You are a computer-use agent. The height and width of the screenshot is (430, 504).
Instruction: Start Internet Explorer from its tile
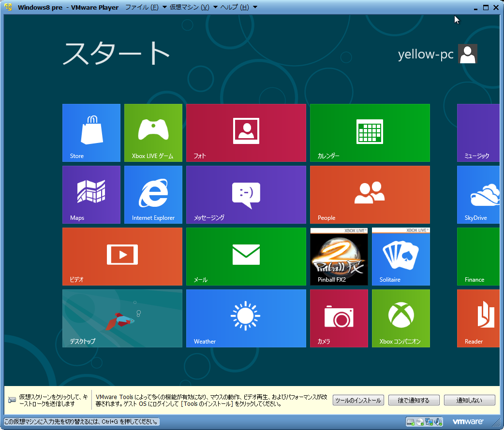click(x=153, y=195)
